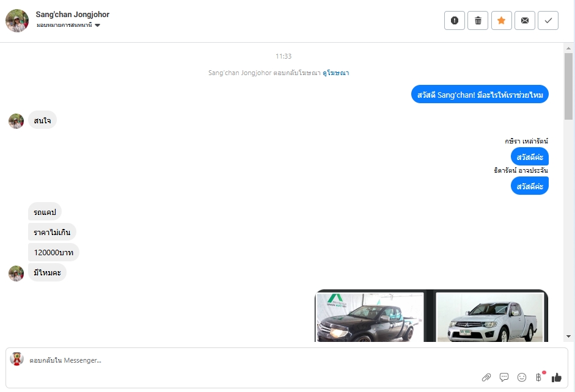This screenshot has width=575, height=392.
Task: Click the Sang'chan Jongjohor name heading
Action: click(x=72, y=15)
